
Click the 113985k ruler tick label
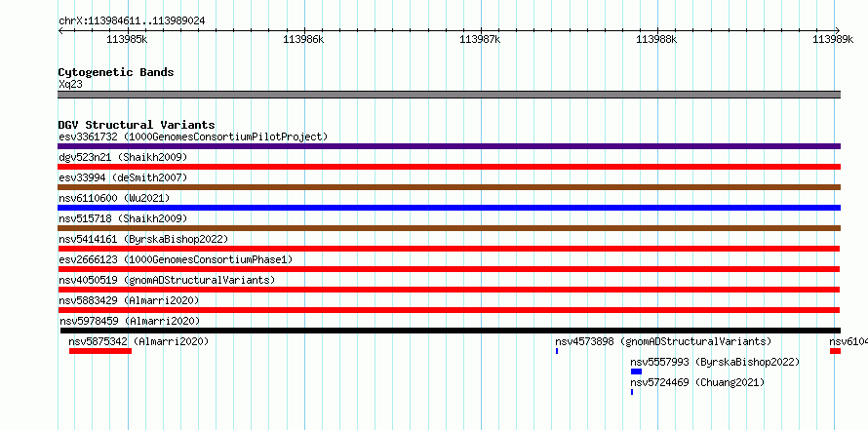[128, 39]
